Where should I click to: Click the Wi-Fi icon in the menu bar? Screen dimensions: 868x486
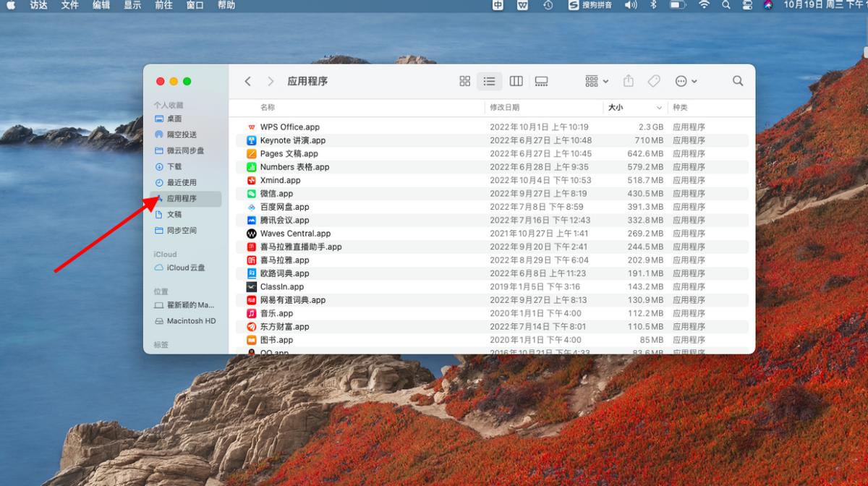[704, 6]
